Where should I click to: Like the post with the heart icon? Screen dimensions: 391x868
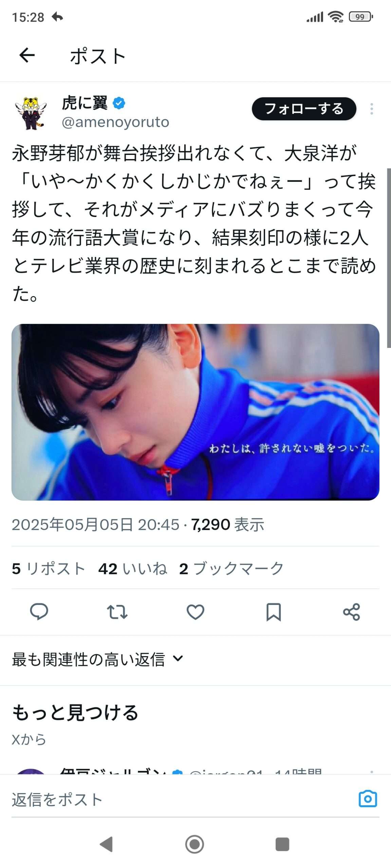195,612
